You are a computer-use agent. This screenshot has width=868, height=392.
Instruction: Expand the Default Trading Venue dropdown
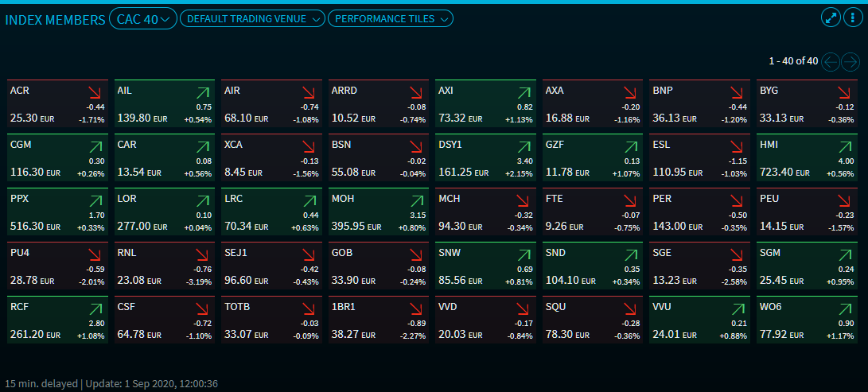point(253,19)
